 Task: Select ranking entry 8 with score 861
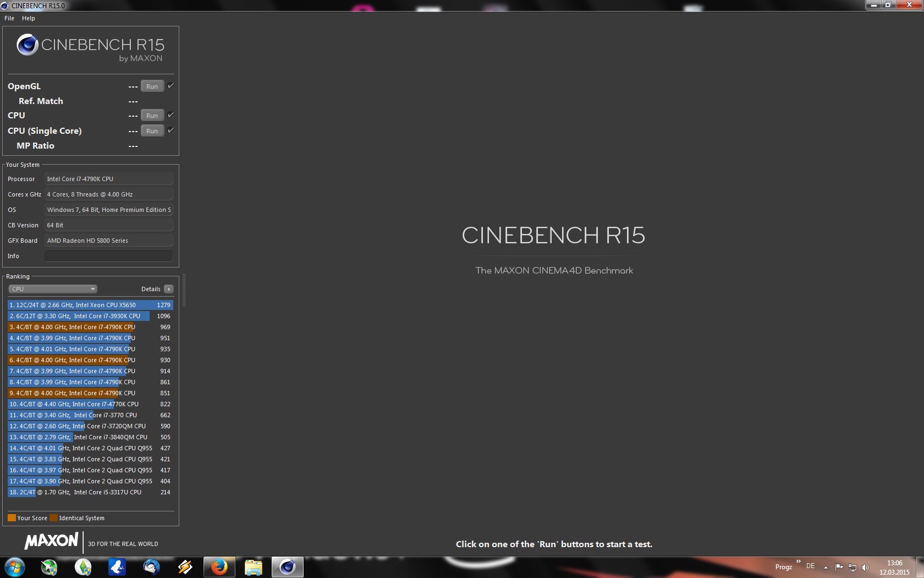pos(90,382)
